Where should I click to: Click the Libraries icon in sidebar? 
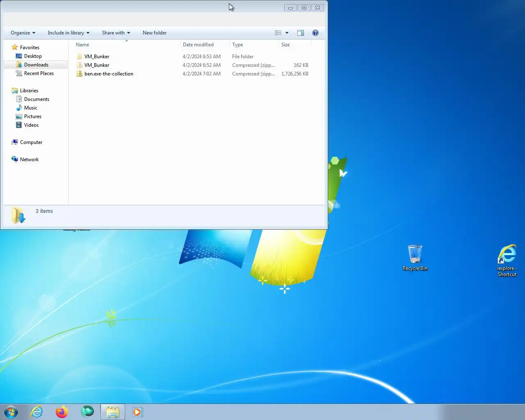[x=15, y=91]
